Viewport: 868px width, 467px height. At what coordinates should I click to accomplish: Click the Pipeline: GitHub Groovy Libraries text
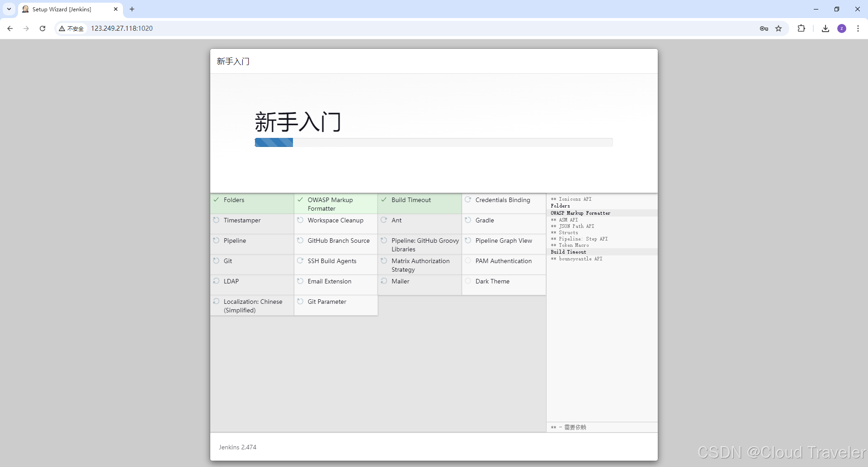[425, 245]
